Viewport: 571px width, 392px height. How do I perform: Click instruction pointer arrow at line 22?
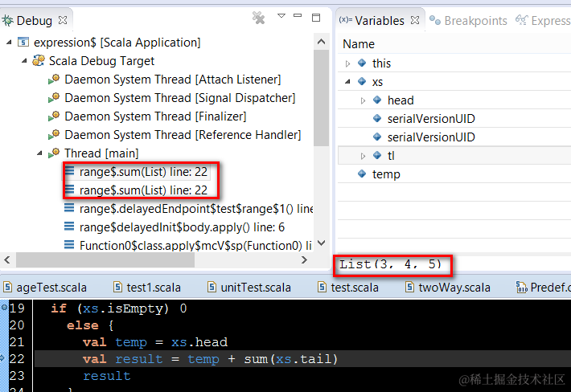pyautogui.click(x=2, y=358)
